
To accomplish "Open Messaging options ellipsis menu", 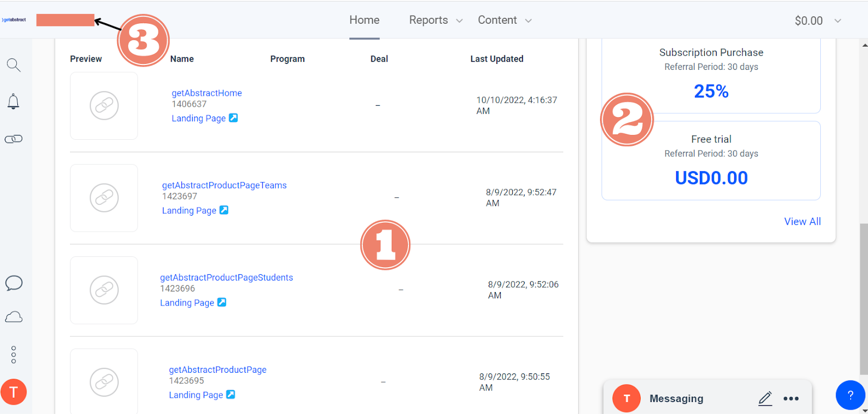I will click(791, 399).
